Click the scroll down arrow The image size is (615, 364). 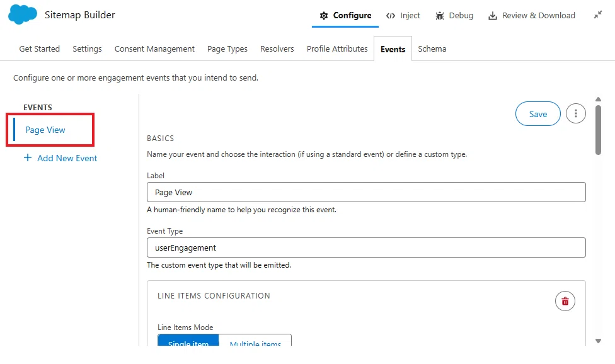(598, 341)
